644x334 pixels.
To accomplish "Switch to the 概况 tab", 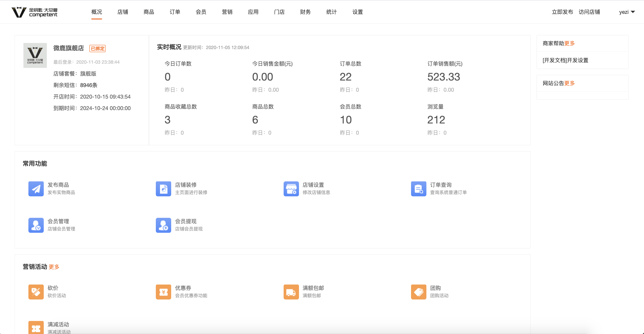I will pyautogui.click(x=97, y=12).
